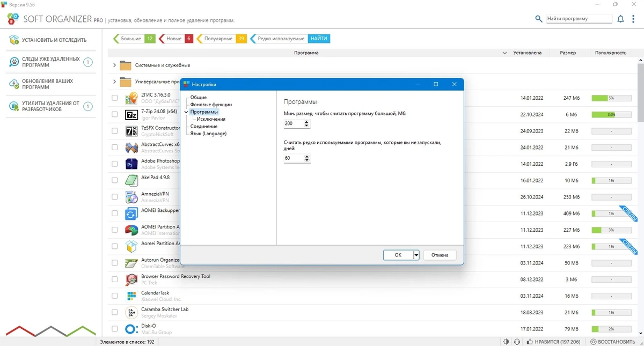Check the Caramba Switcher Lab checkbox

click(x=115, y=312)
